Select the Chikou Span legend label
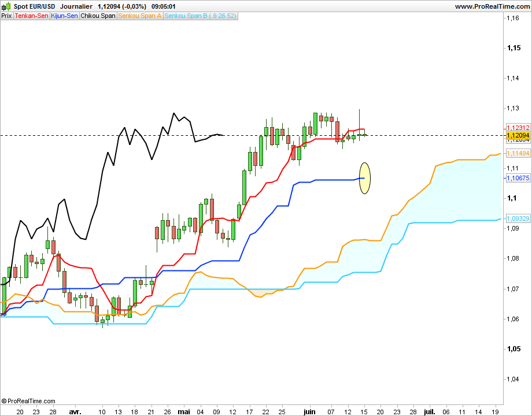The image size is (532, 416). (98, 16)
